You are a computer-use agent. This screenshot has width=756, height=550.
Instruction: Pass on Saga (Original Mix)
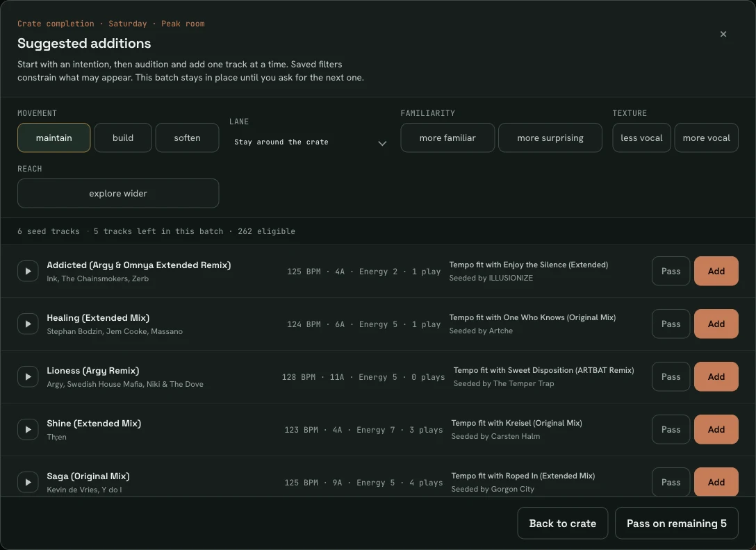click(x=671, y=482)
